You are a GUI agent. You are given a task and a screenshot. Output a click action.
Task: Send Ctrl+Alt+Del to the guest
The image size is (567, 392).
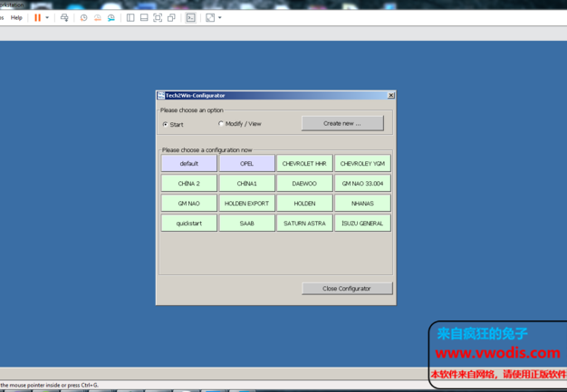(x=64, y=18)
